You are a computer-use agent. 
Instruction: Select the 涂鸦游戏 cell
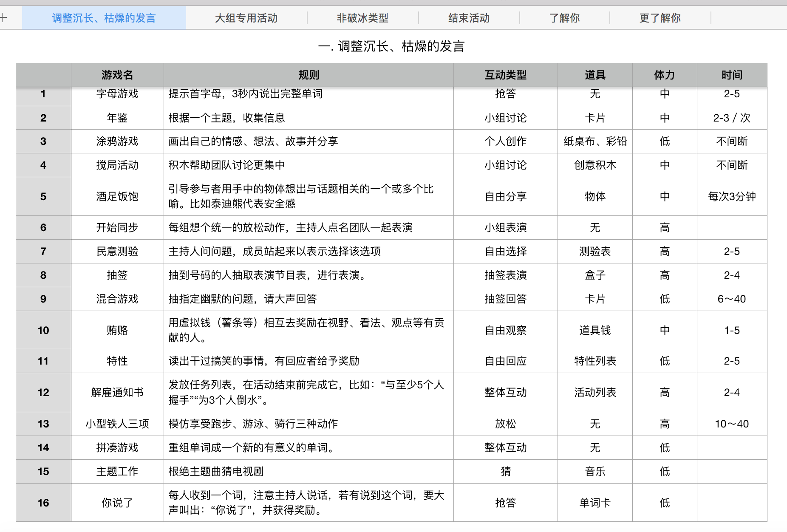117,141
